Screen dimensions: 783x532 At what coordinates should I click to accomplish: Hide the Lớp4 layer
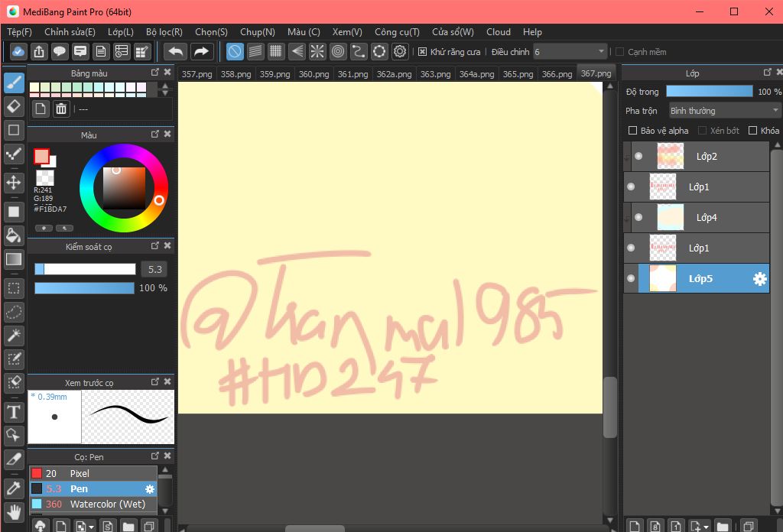point(638,217)
